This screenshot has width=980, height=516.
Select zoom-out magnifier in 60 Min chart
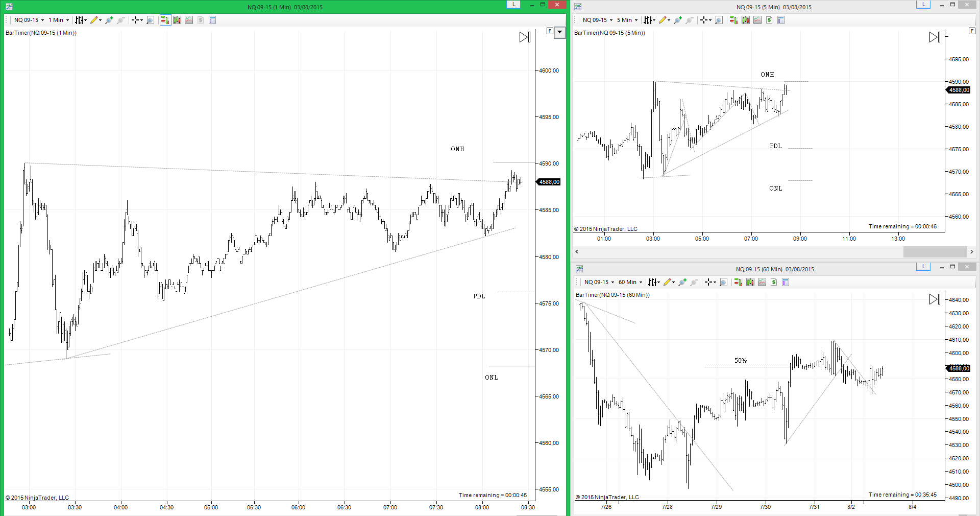point(694,282)
